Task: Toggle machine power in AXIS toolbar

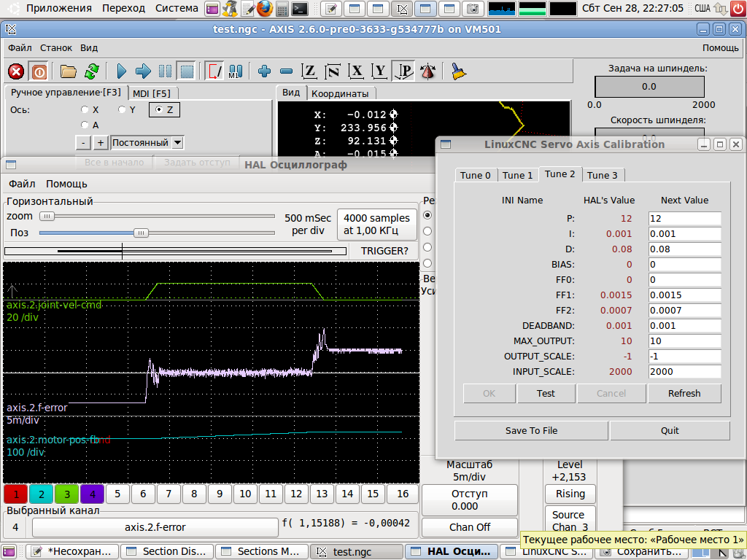Action: [x=39, y=71]
